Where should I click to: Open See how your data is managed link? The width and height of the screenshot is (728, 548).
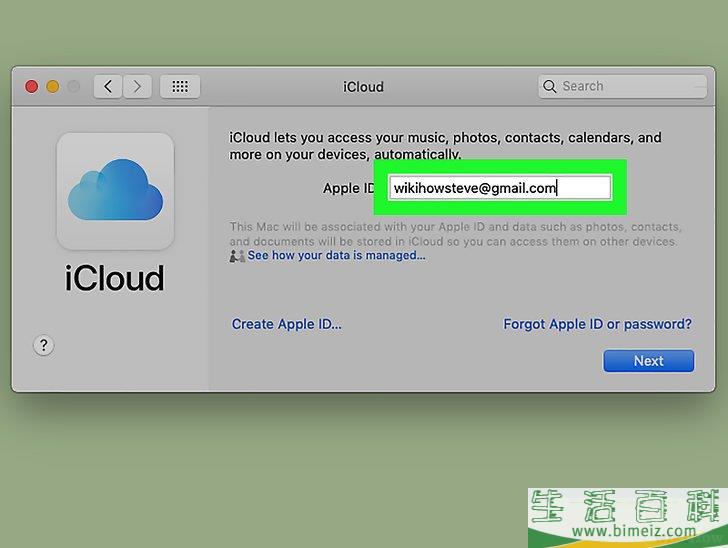(336, 255)
